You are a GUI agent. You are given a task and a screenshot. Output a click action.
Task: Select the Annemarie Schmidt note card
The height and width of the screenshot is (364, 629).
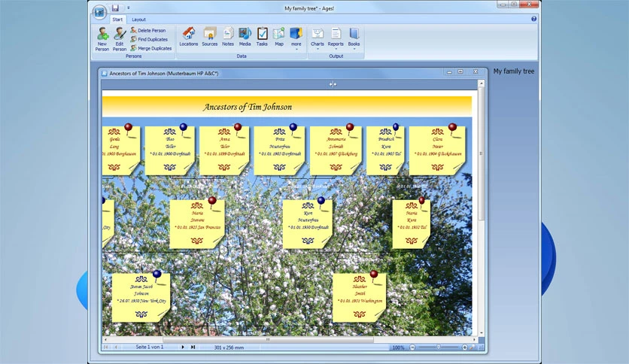pyautogui.click(x=336, y=150)
